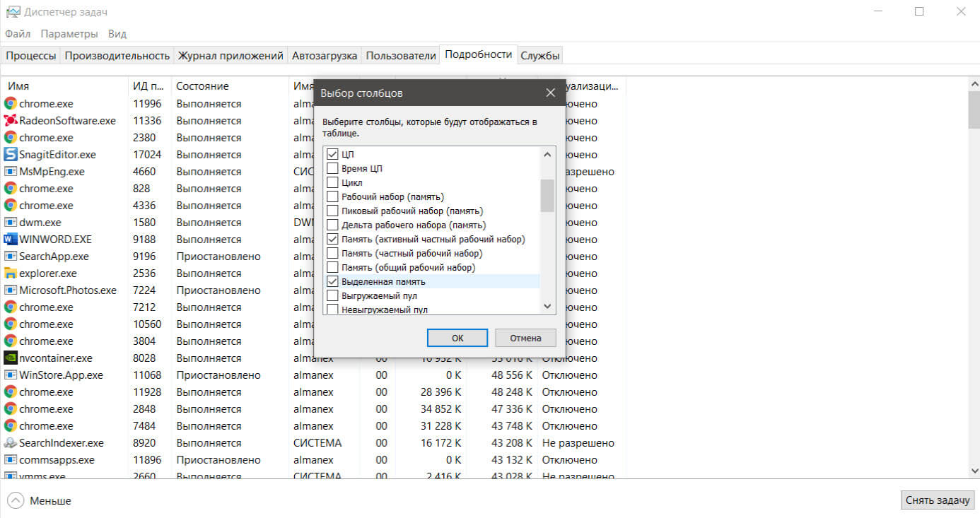Click Chrome icon of process PID 7212
The height and width of the screenshot is (518, 980).
point(11,307)
